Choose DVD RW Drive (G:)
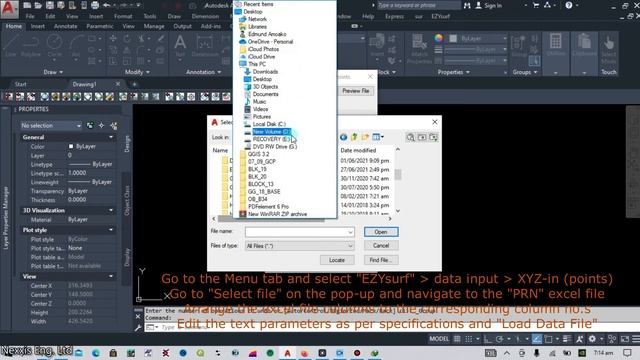640x360 pixels. [x=274, y=147]
